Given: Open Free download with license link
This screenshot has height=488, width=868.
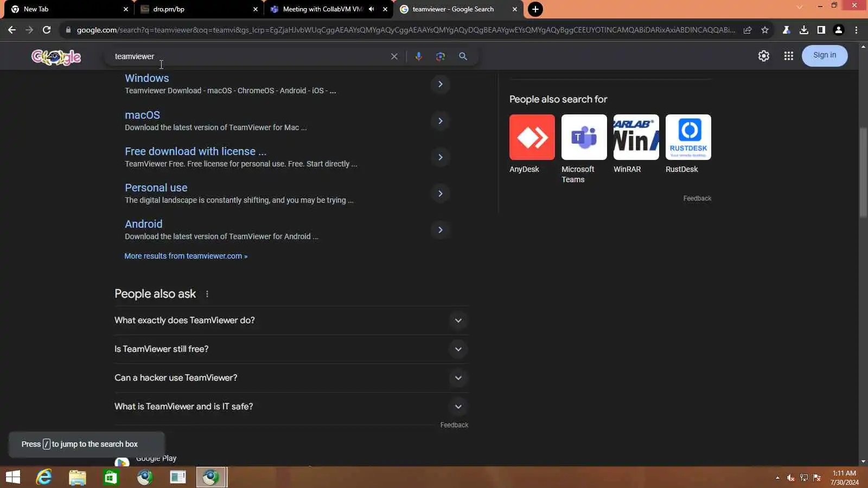Looking at the screenshot, I should pyautogui.click(x=195, y=151).
